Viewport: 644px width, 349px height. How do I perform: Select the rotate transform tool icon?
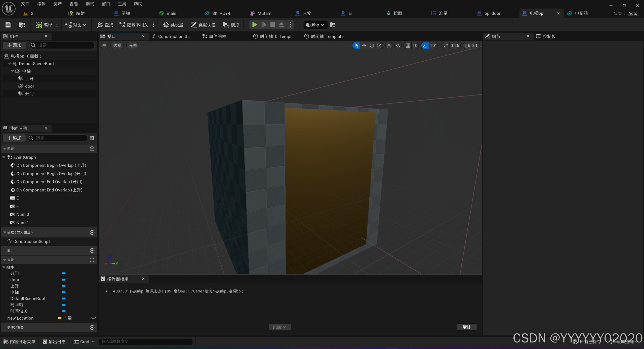click(372, 45)
